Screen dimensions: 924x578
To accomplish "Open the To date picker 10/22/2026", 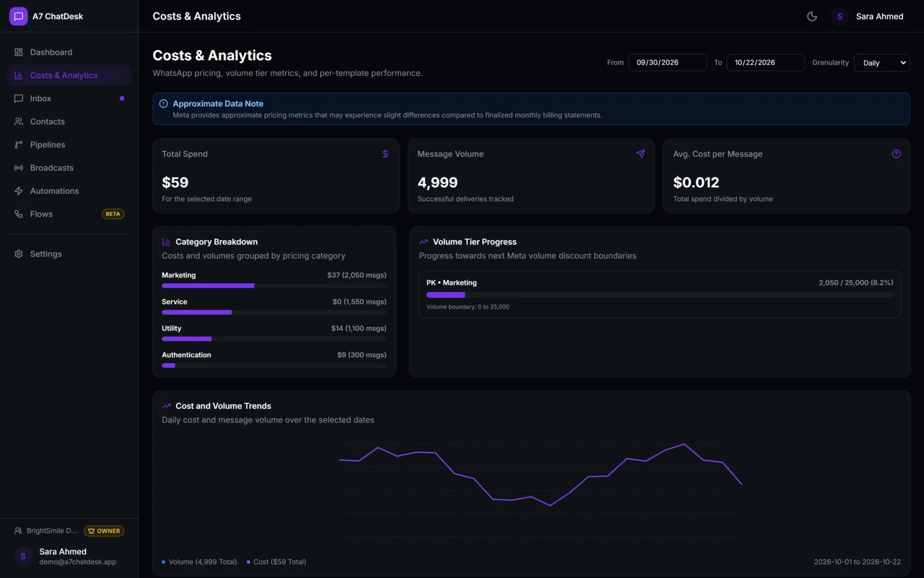I will pos(766,62).
